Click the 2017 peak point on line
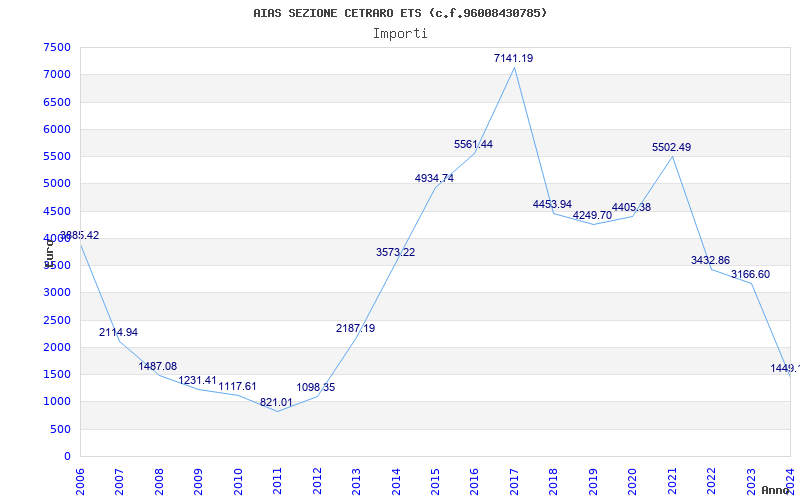Viewport: 800px width, 500px height. point(514,67)
